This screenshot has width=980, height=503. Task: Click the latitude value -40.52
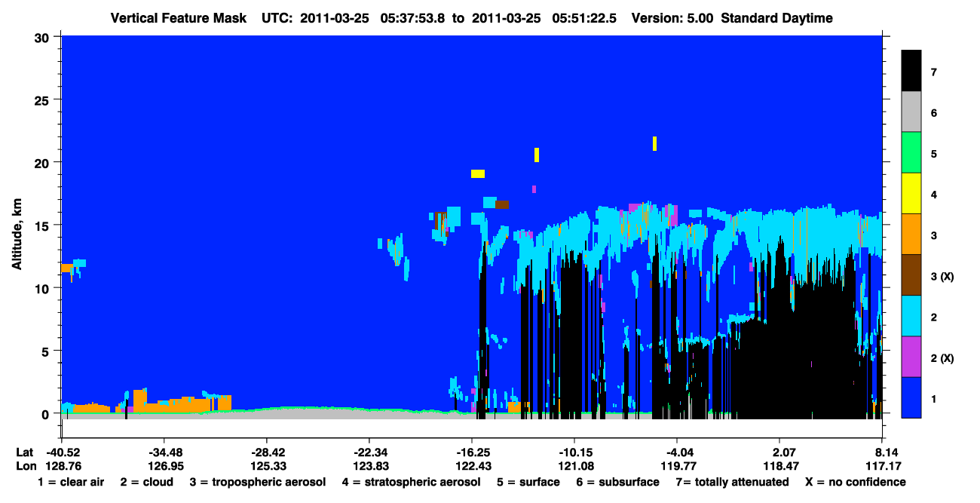63,452
